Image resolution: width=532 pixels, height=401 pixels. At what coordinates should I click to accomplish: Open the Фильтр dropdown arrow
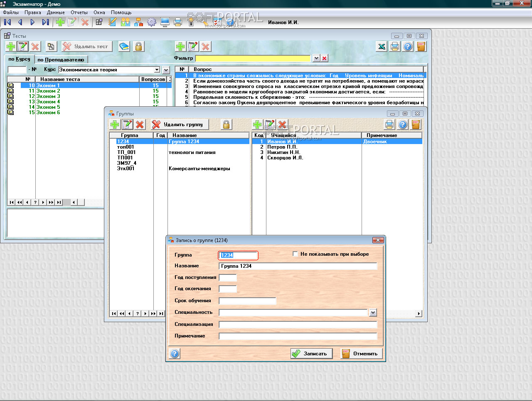(x=316, y=58)
